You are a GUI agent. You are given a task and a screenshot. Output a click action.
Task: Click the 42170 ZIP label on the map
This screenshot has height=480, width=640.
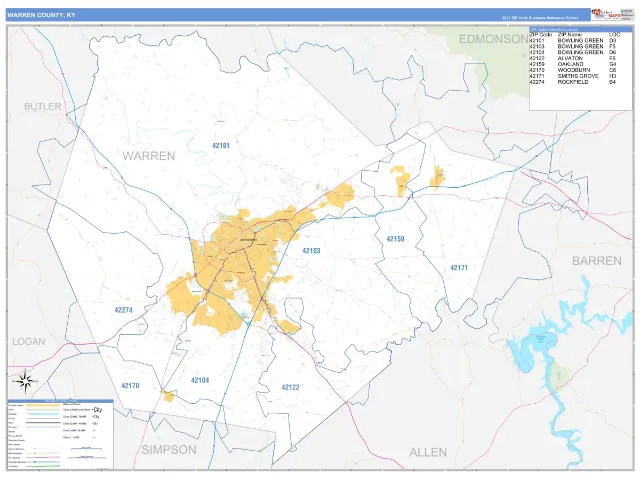click(130, 385)
